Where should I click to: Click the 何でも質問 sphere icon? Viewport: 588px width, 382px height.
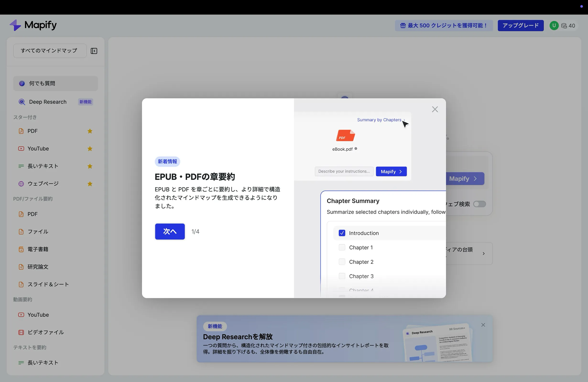coord(22,83)
